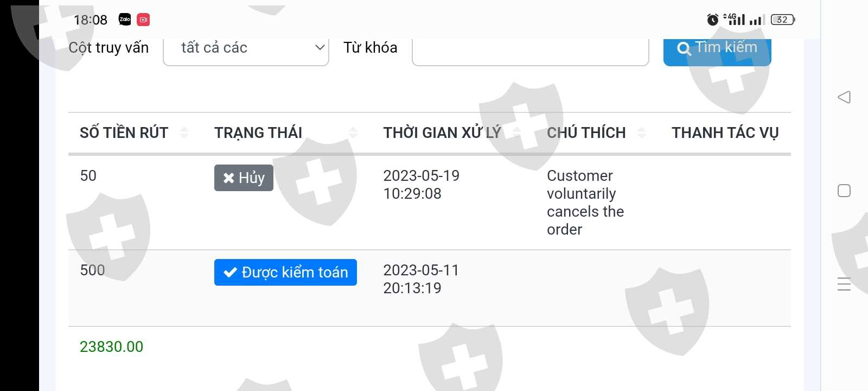Click the Tìm kiếm search button
This screenshot has height=391, width=868.
point(717,49)
